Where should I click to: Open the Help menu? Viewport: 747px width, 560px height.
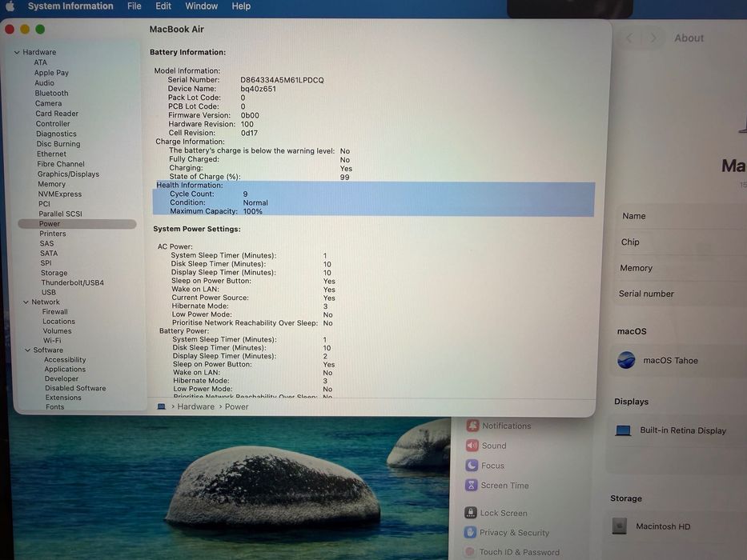[x=241, y=6]
